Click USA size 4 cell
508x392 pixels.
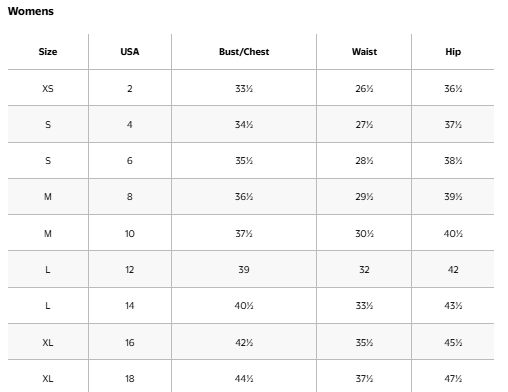point(130,125)
